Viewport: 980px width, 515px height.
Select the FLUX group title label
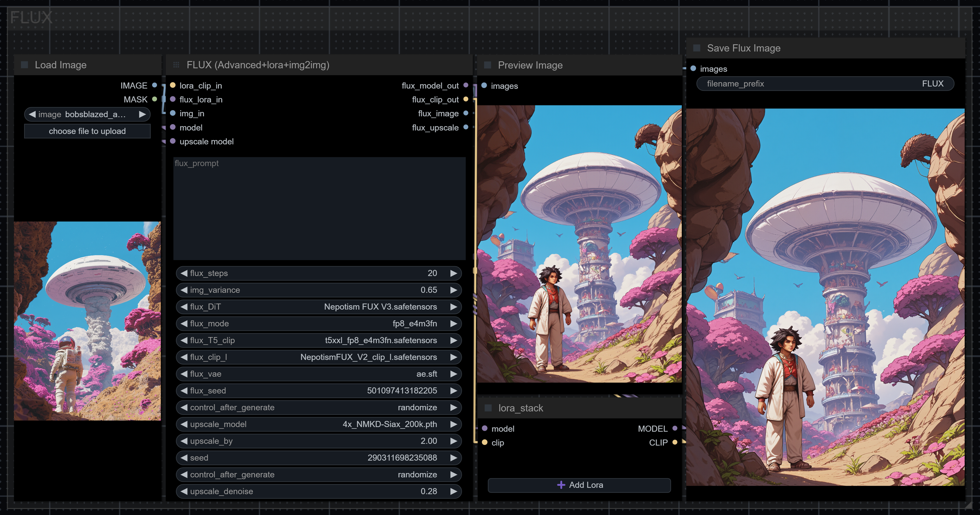[31, 17]
